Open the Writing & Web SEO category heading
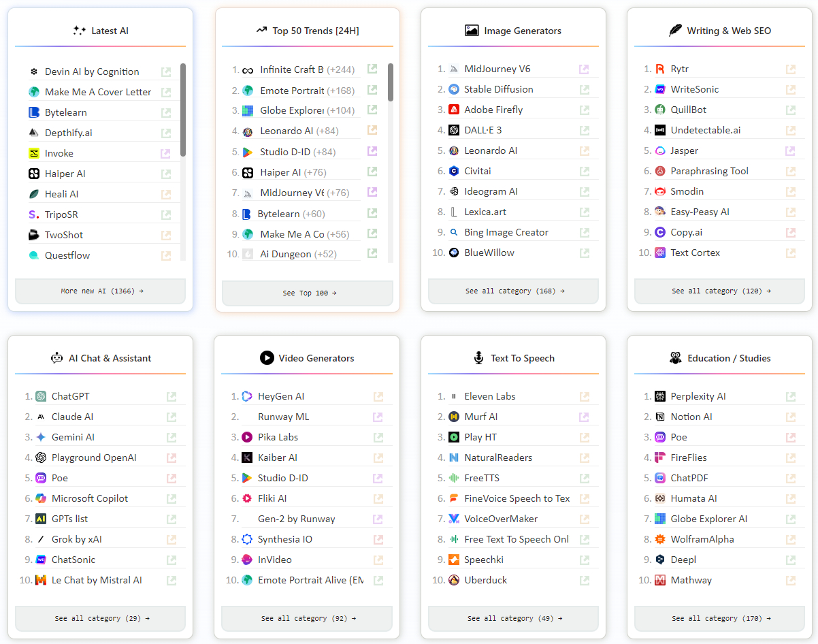 coord(720,31)
